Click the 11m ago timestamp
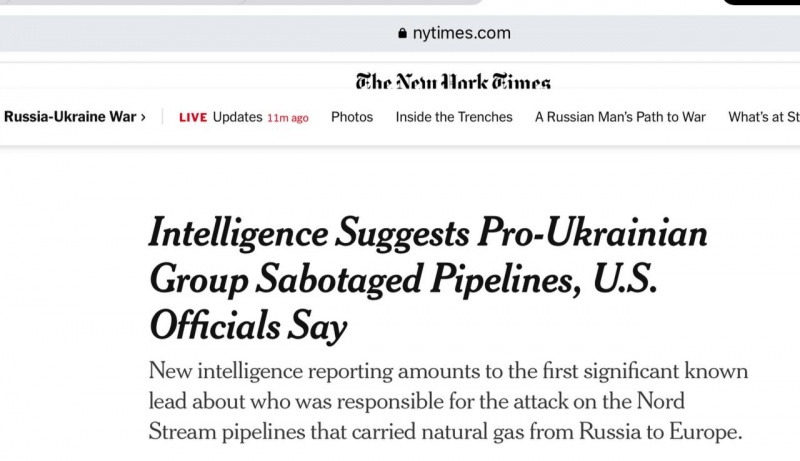800x461 pixels. tap(288, 118)
